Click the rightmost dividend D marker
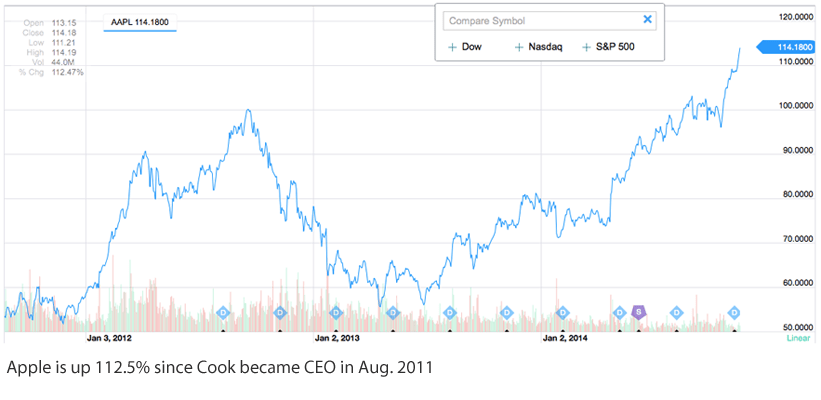 [x=734, y=312]
